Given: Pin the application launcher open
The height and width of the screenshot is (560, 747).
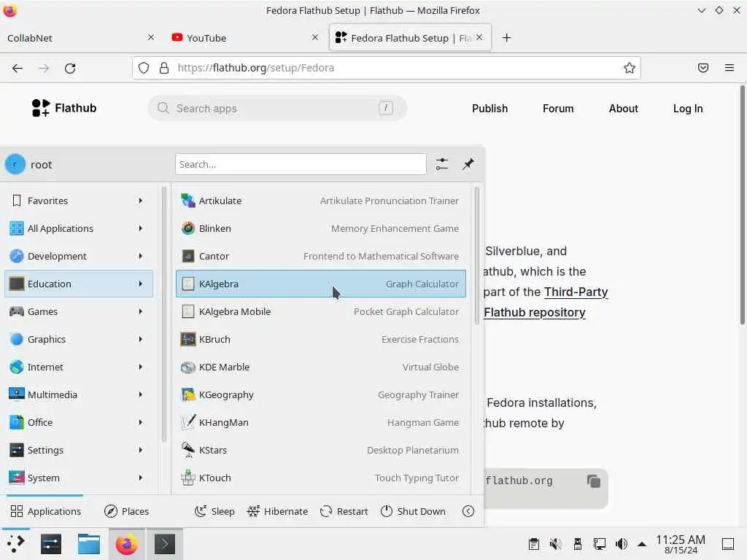Looking at the screenshot, I should [x=468, y=164].
